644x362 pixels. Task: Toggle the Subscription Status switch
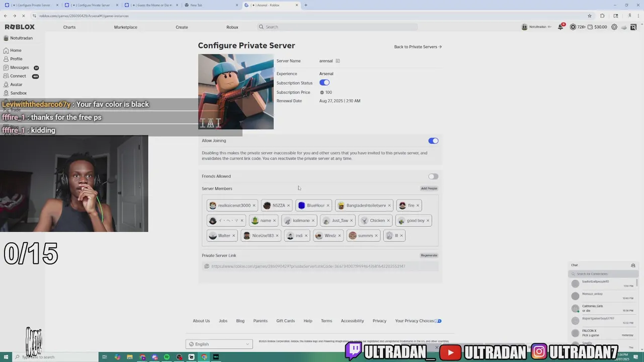point(325,82)
